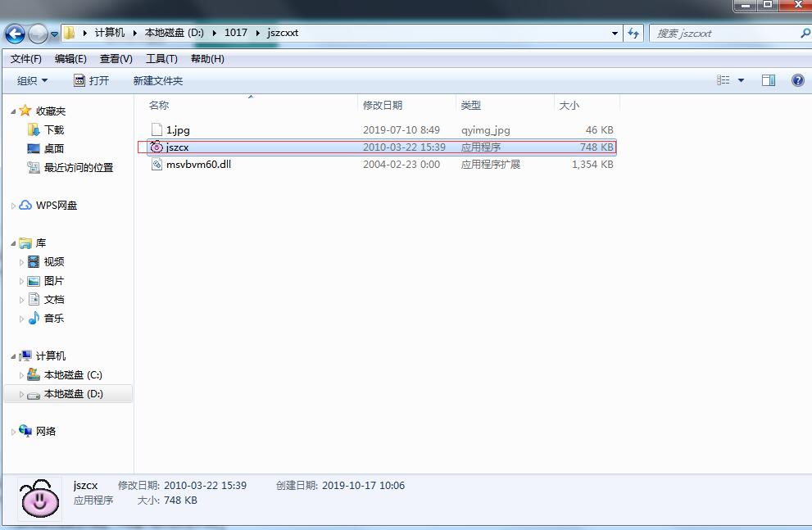Image resolution: width=812 pixels, height=530 pixels.
Task: Open the 帮助(H) menu
Action: coord(207,58)
